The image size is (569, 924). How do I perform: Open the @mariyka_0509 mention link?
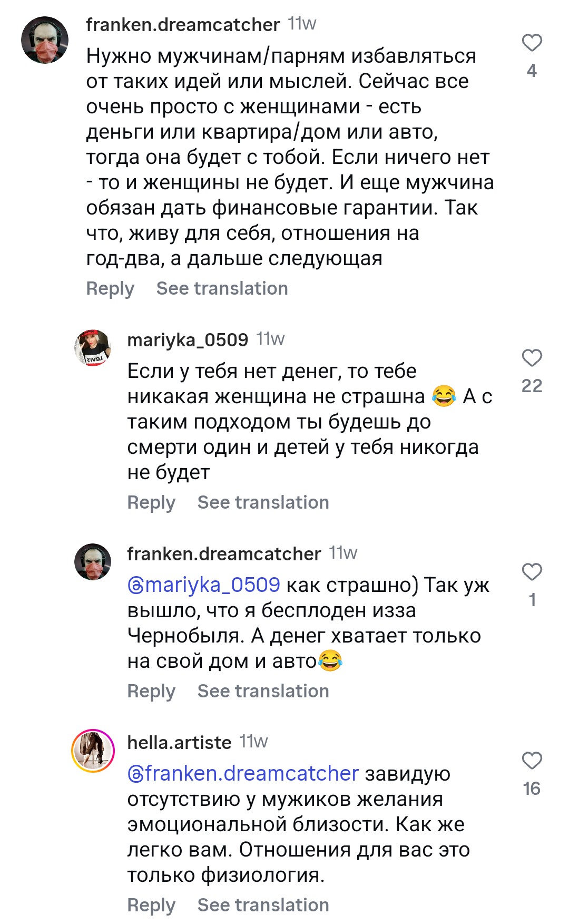click(204, 585)
